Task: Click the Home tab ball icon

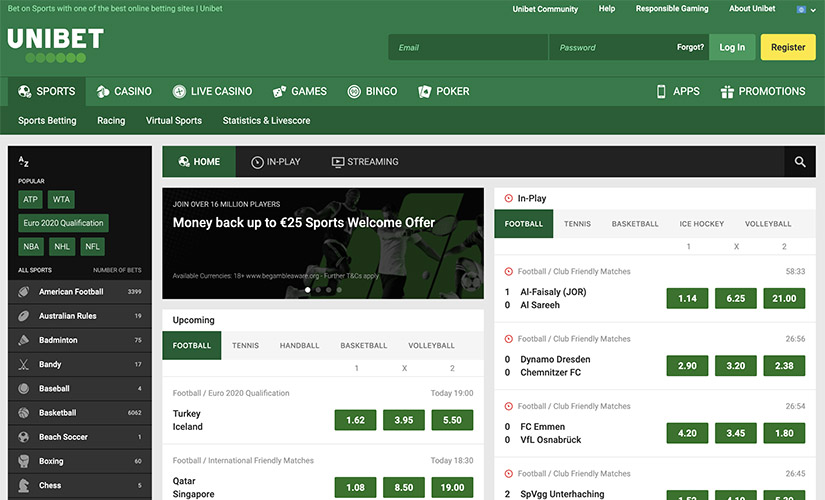Action: [184, 162]
